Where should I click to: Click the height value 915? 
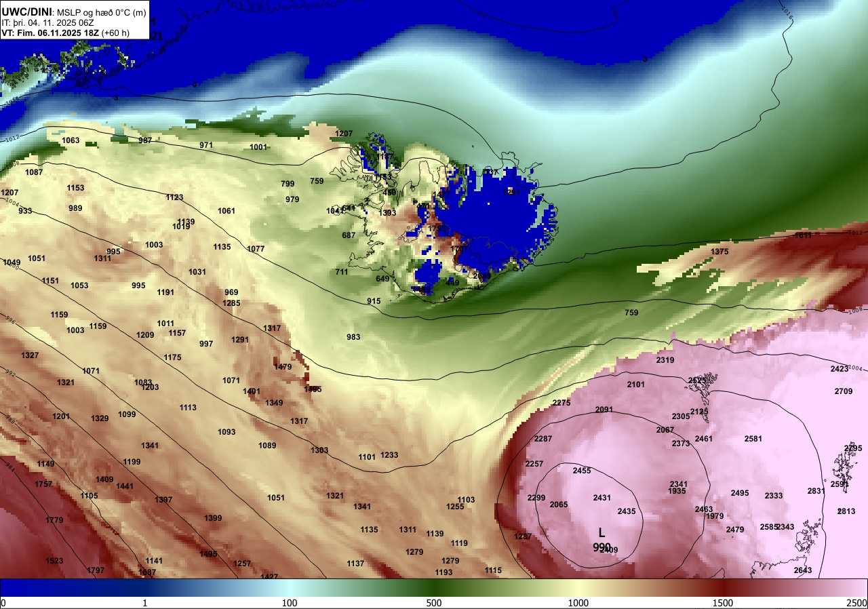click(374, 301)
